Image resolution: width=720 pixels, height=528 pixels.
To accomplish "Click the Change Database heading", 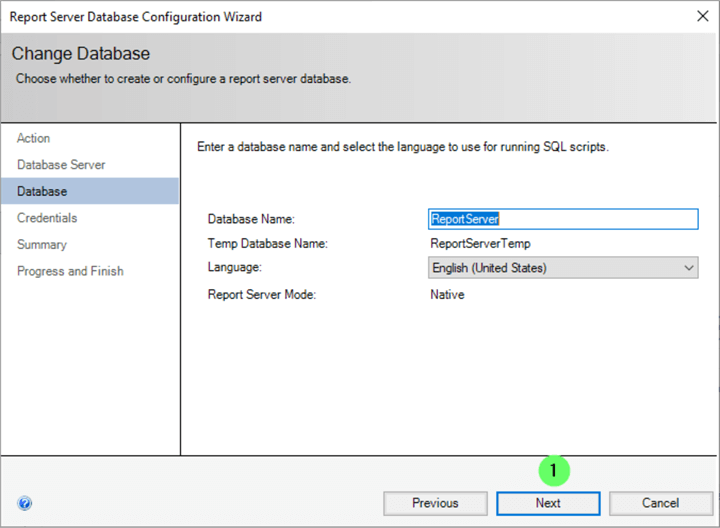I will [81, 54].
